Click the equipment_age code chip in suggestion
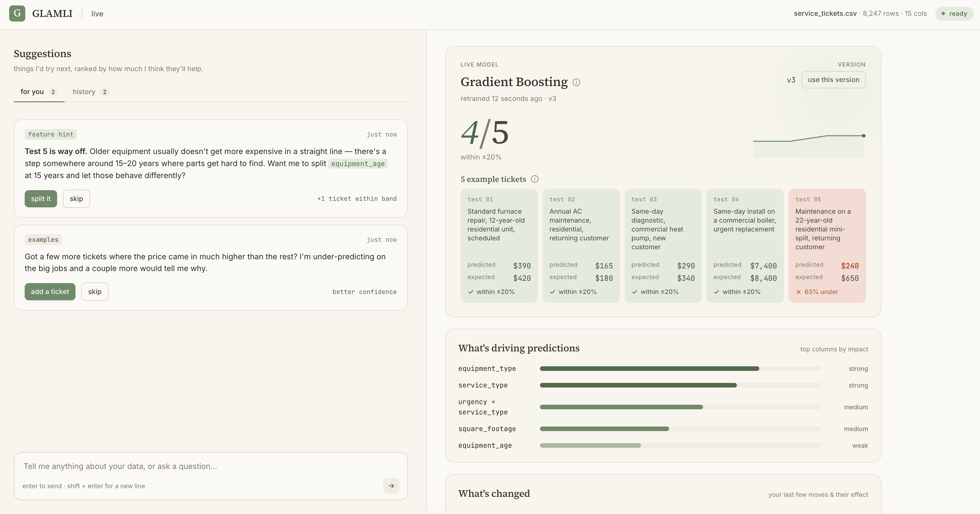The image size is (980, 514). pos(358,164)
